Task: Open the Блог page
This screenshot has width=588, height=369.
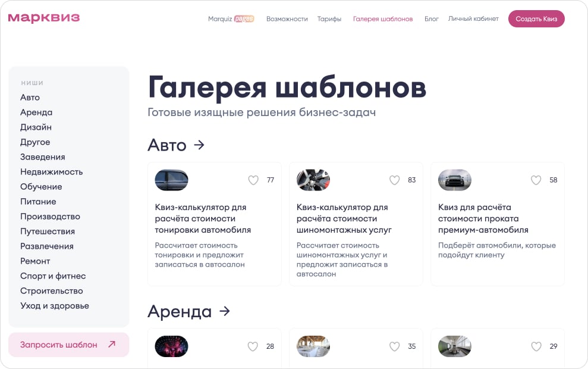Action: [431, 18]
